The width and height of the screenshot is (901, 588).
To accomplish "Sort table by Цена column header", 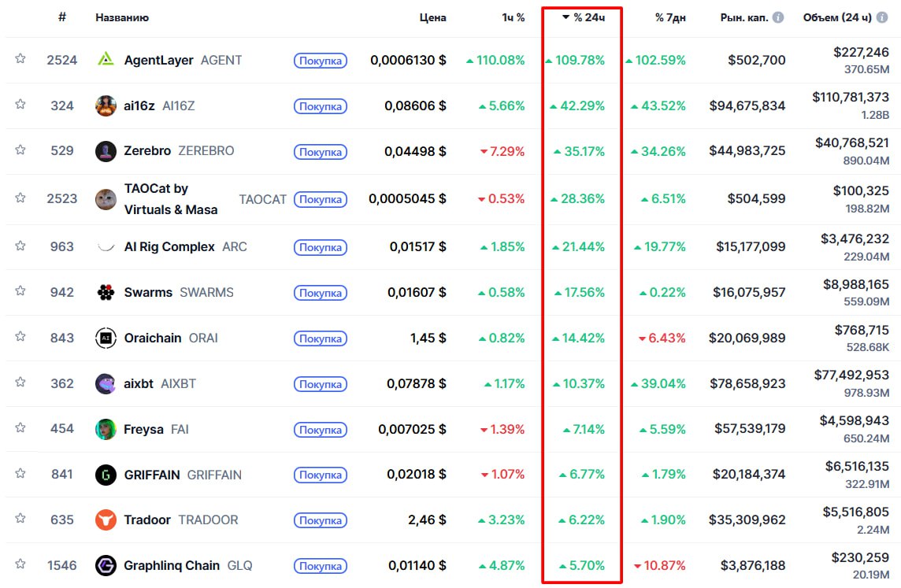I will [x=432, y=17].
